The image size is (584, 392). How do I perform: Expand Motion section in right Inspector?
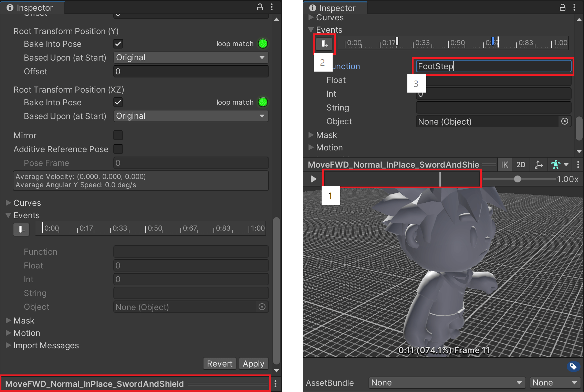[311, 147]
